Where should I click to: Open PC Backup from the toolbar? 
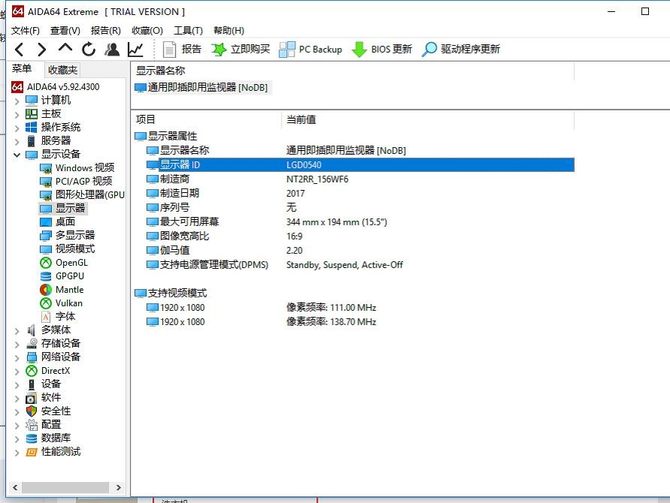[311, 50]
